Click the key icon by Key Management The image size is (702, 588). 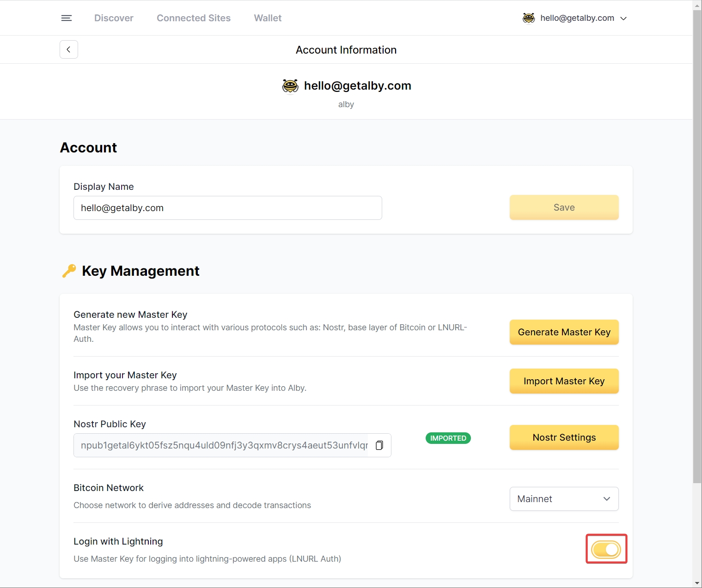69,271
